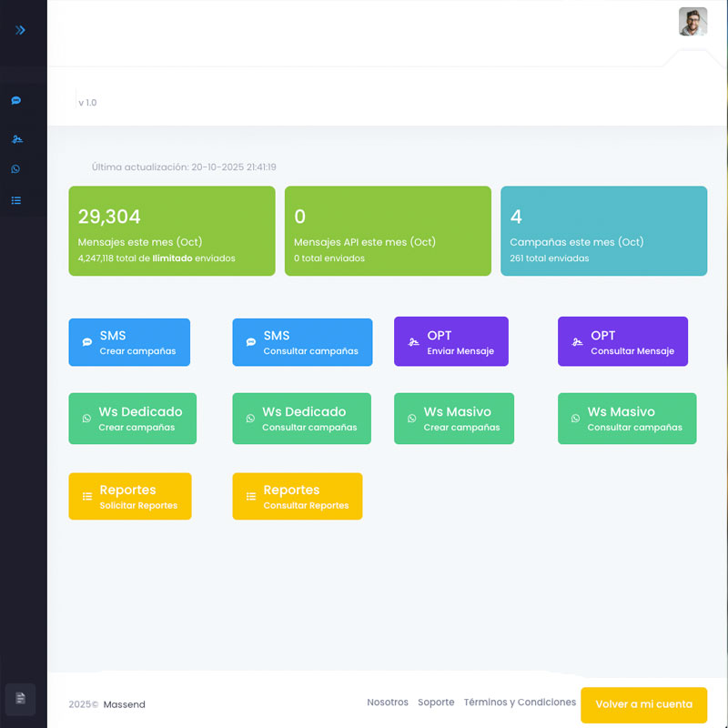Open SMS Crear campañas
The height and width of the screenshot is (728, 728).
coord(129,342)
